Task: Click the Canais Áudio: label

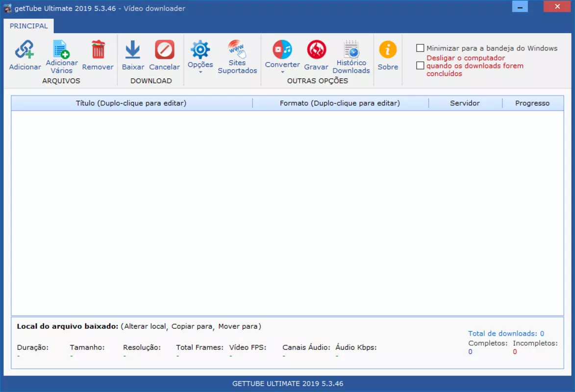Action: point(306,347)
